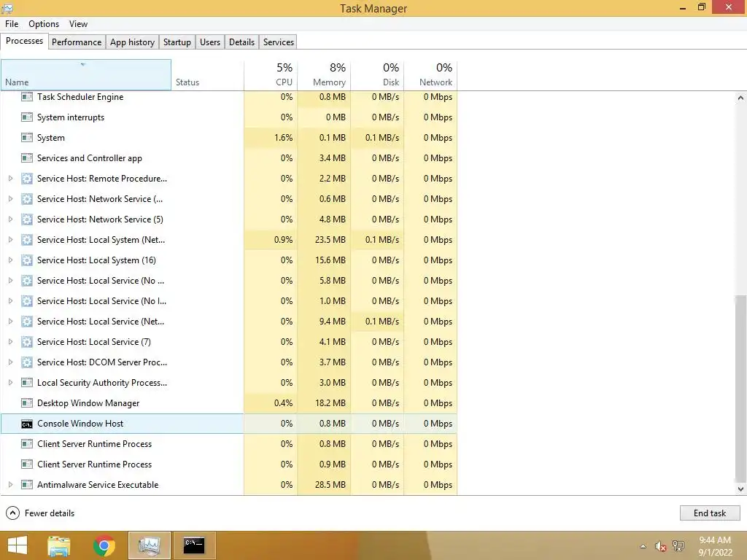Expand Antimalware Service Executable

click(10, 485)
